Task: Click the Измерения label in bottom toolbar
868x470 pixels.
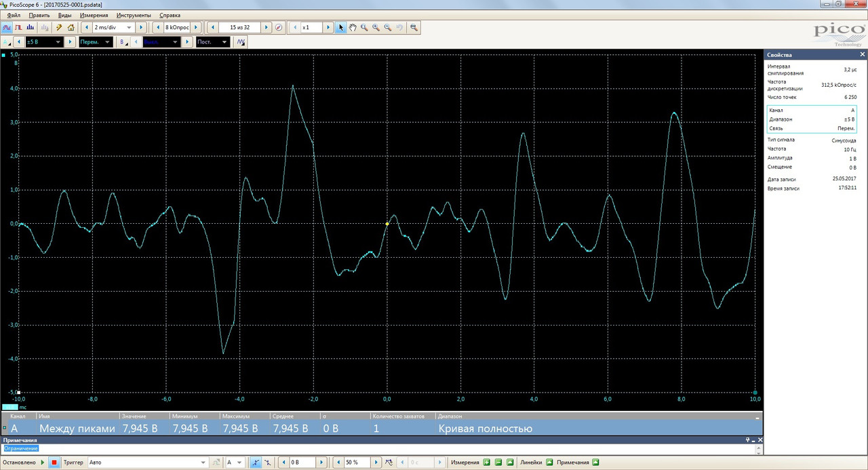Action: [x=465, y=463]
